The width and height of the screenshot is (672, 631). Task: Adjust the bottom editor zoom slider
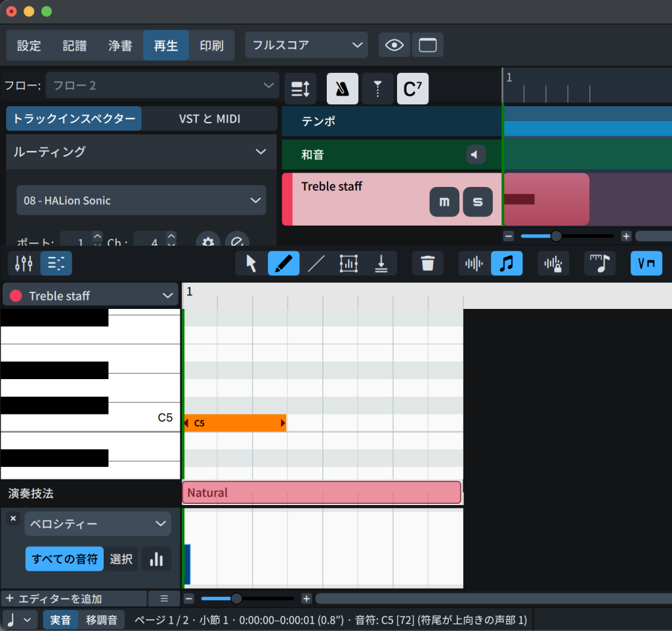pos(237,599)
